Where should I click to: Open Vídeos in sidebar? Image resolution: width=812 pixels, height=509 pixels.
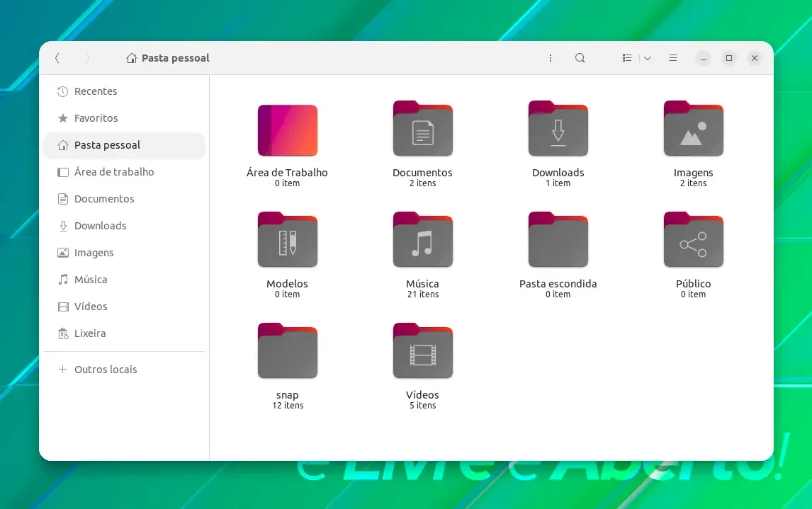(x=124, y=307)
